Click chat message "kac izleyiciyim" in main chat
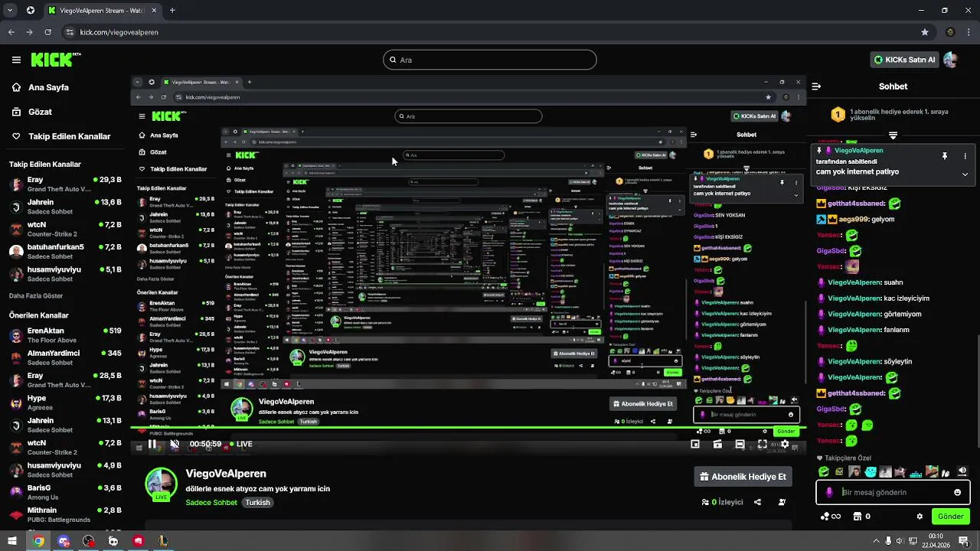 906,298
